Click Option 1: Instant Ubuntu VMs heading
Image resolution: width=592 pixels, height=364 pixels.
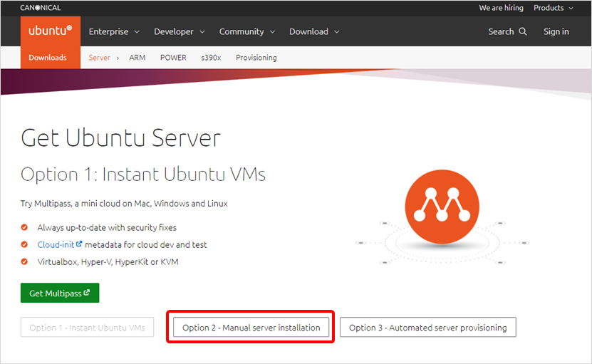tap(143, 175)
